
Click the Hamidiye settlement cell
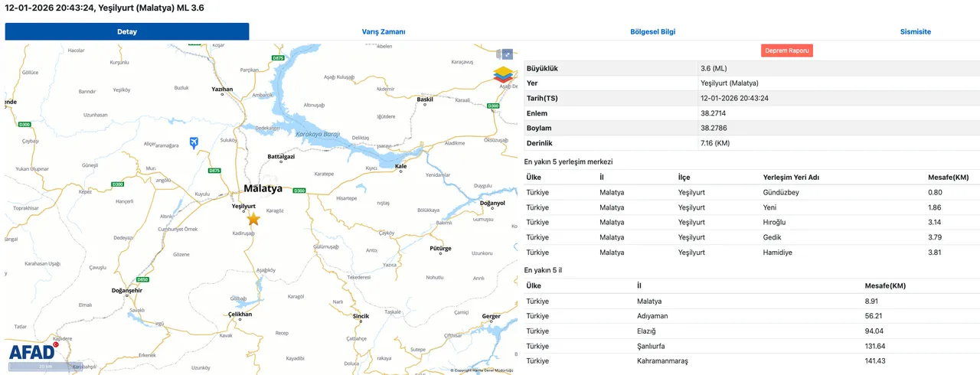pyautogui.click(x=778, y=252)
